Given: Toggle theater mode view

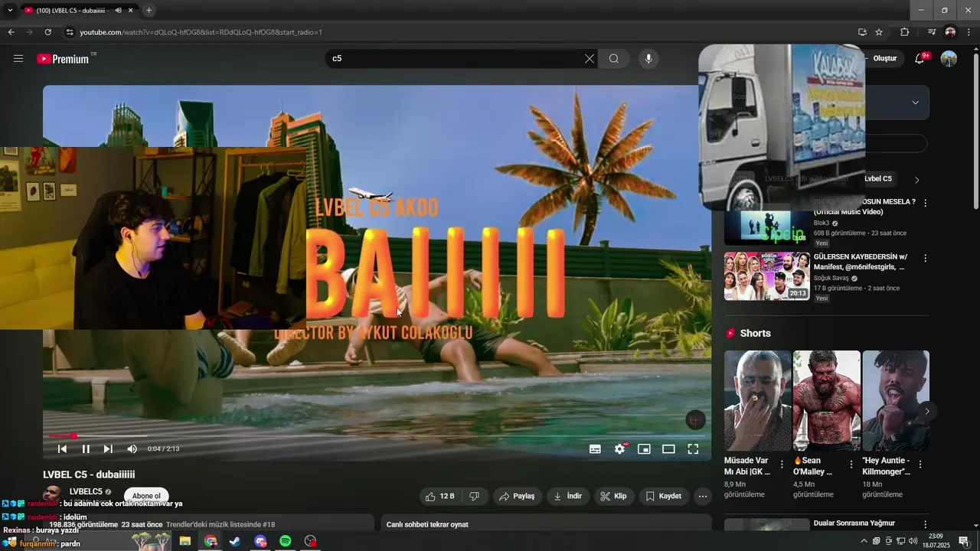Looking at the screenshot, I should click(668, 449).
